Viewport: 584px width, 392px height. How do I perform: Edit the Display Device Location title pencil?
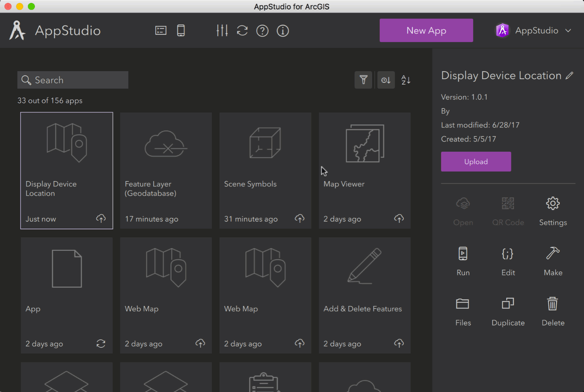coord(569,75)
